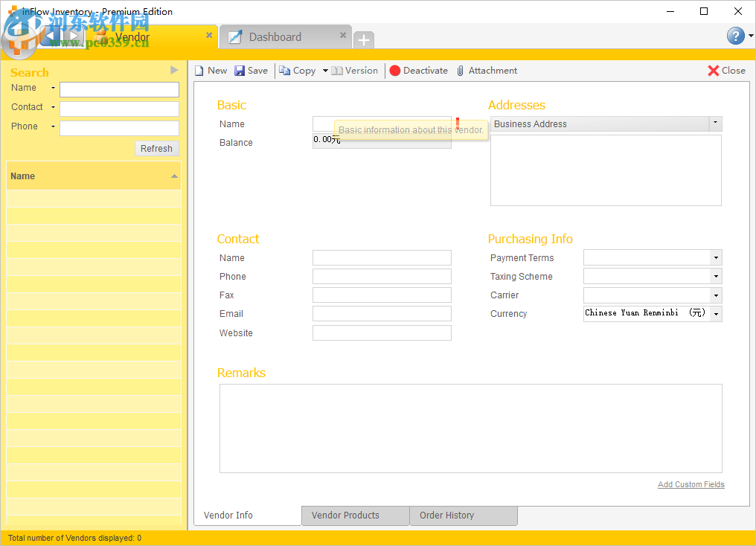Image resolution: width=756 pixels, height=546 pixels.
Task: Add a new tab with plus icon
Action: [x=363, y=40]
